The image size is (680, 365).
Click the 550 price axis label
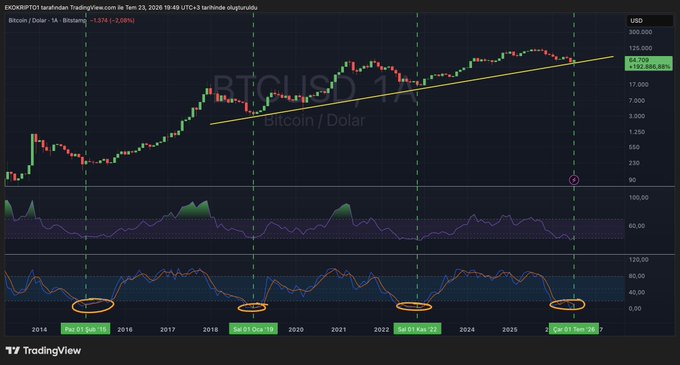click(634, 147)
